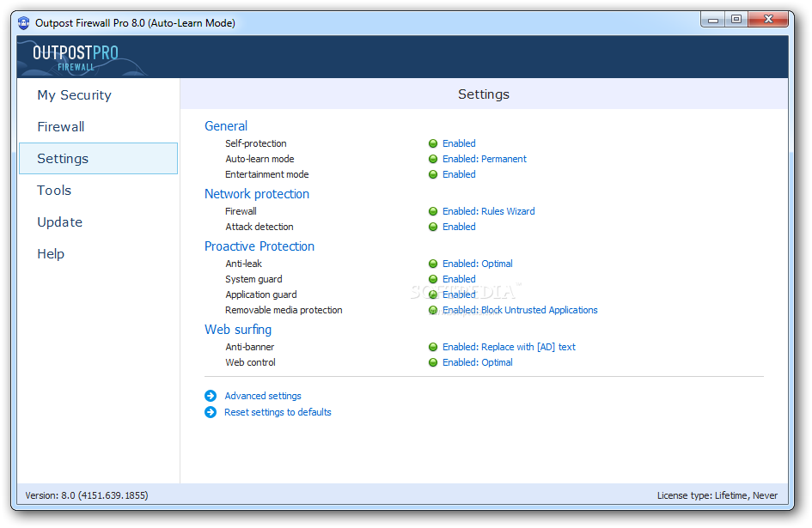Toggle Self-protection Enabled link
This screenshot has height=528, width=812.
[459, 143]
